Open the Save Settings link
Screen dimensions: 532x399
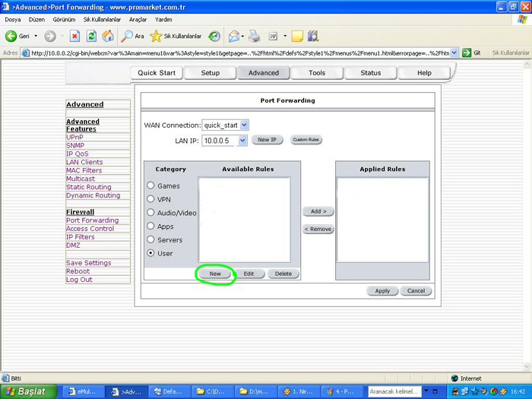pyautogui.click(x=89, y=263)
